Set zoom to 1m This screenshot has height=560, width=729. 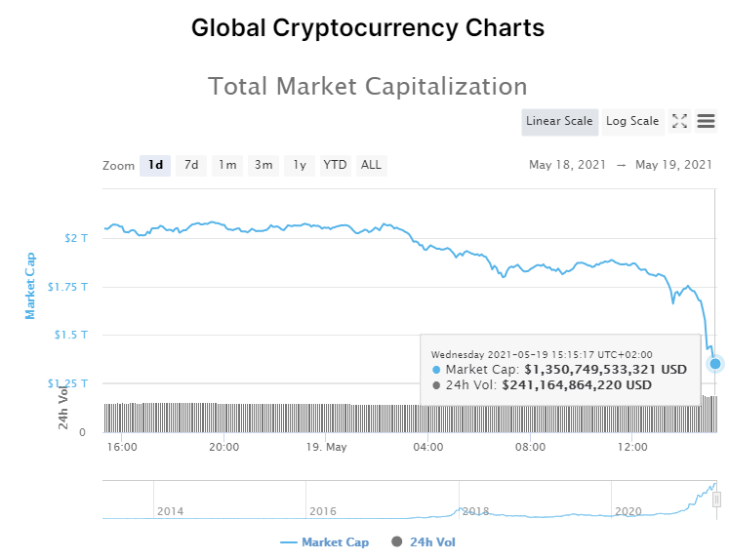(x=227, y=166)
